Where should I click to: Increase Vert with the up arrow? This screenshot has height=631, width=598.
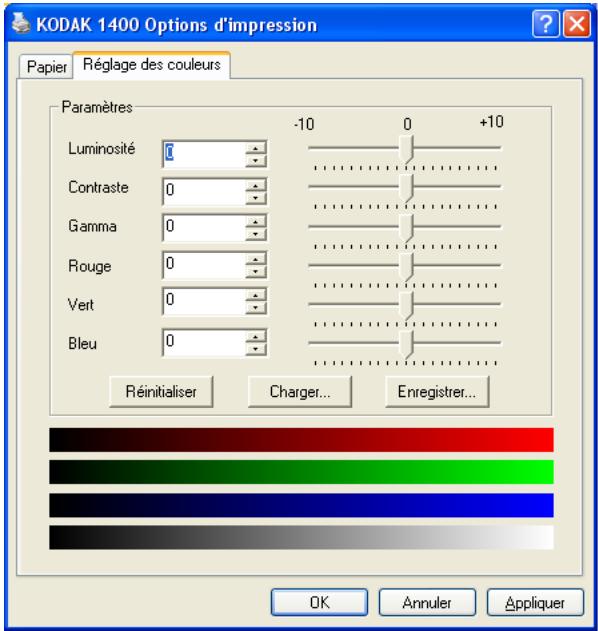tap(256, 295)
